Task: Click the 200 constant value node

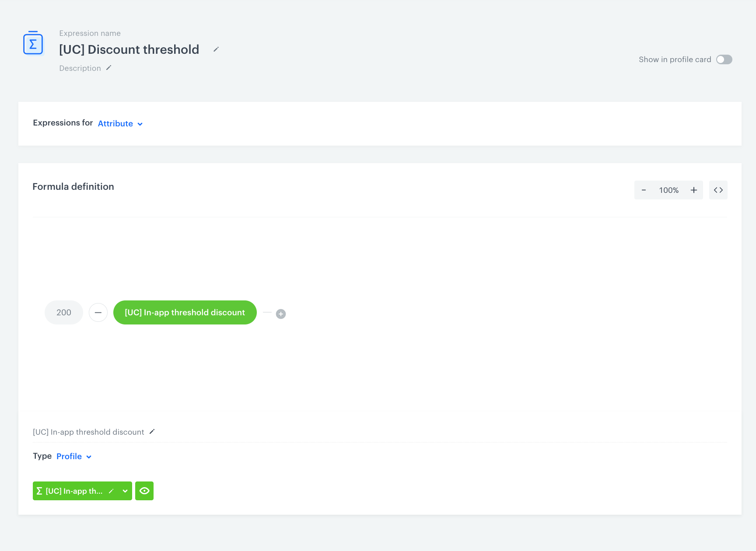Action: (64, 313)
